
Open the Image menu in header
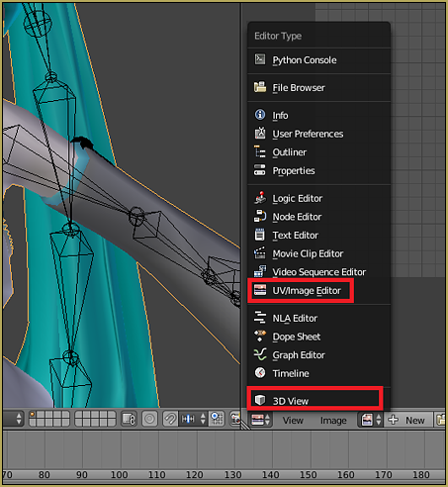point(333,421)
